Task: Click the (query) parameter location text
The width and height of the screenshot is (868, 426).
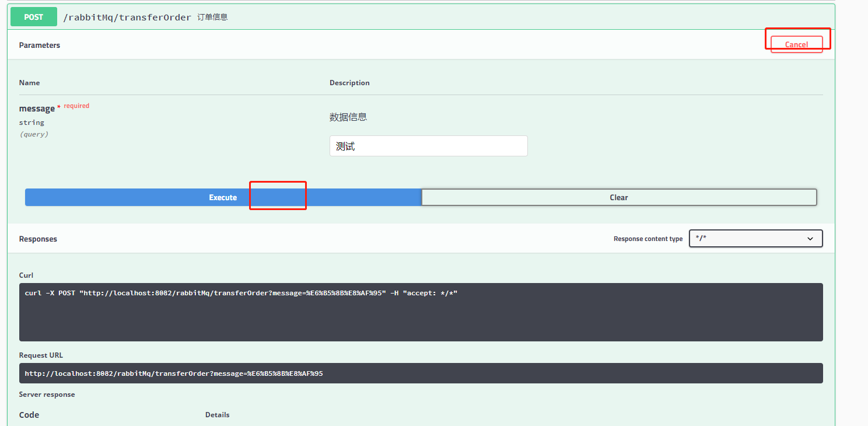Action: click(x=34, y=134)
